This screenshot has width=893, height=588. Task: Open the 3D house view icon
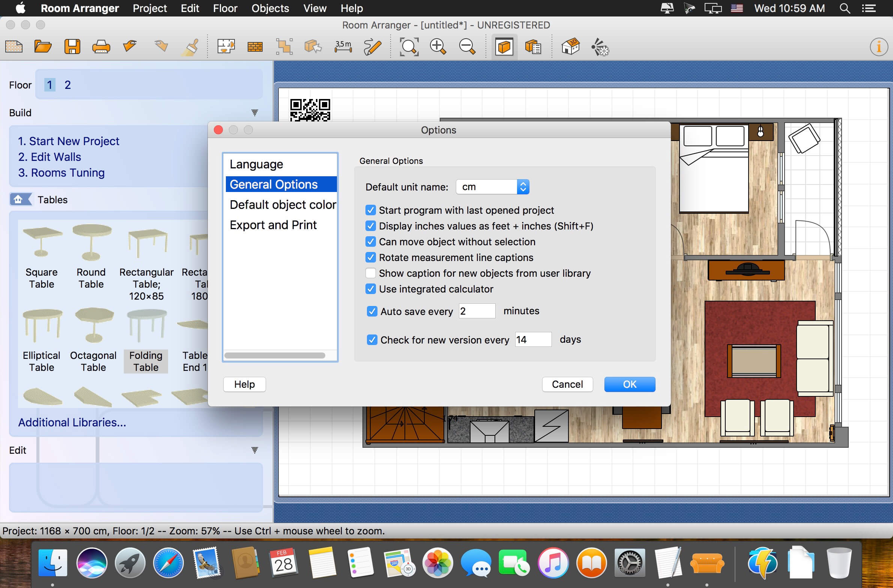click(x=570, y=47)
